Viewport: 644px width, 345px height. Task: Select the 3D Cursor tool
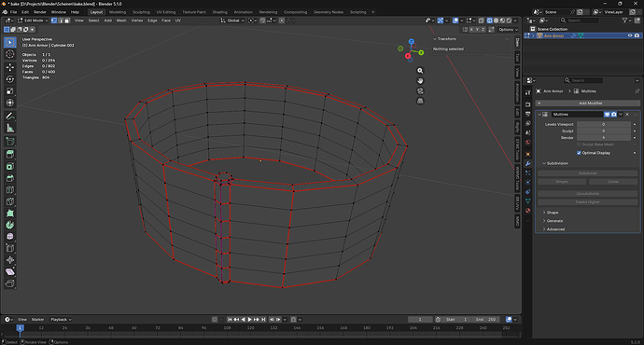coord(10,54)
